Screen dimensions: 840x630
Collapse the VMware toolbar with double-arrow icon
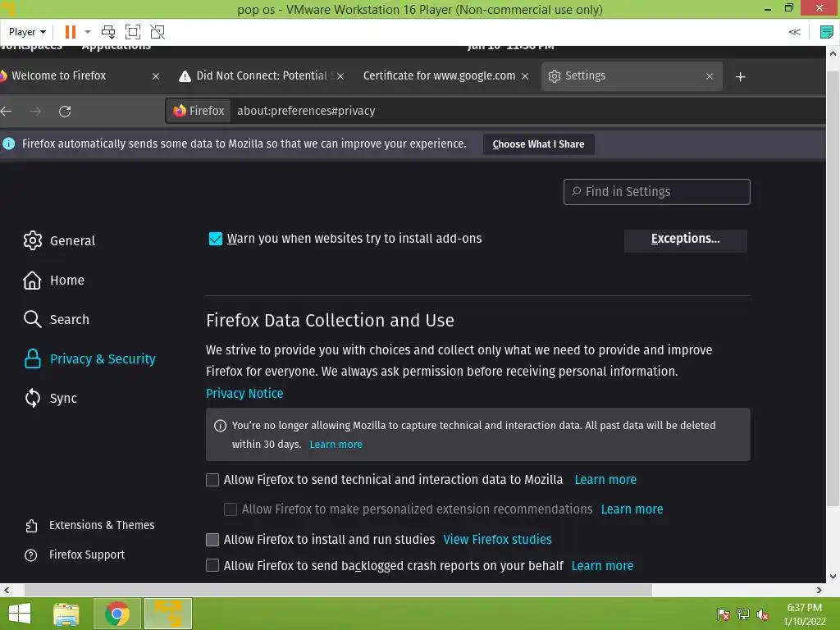coord(794,32)
